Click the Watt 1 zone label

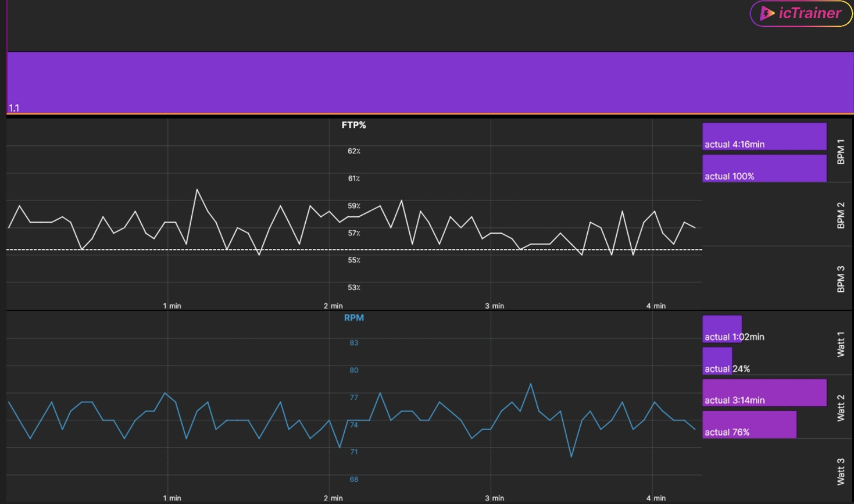tap(841, 344)
